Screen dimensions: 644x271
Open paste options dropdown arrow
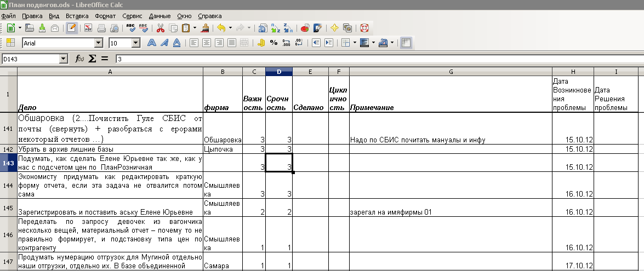pos(195,28)
